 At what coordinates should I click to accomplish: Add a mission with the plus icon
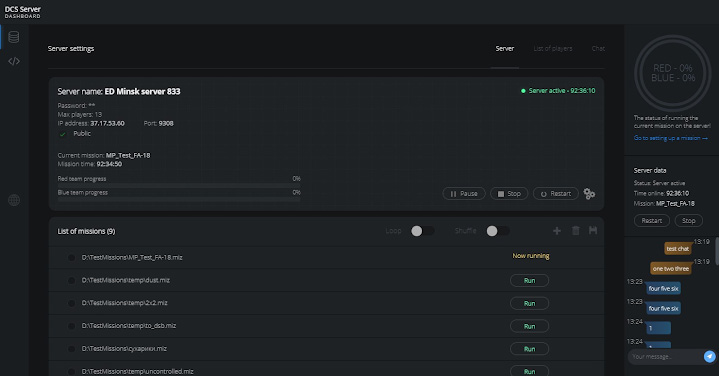coord(557,231)
